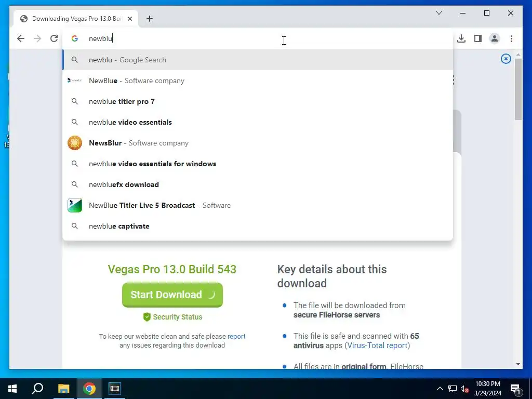Choose 'newblu - Google Search' suggestion
The width and height of the screenshot is (532, 399).
coord(258,60)
